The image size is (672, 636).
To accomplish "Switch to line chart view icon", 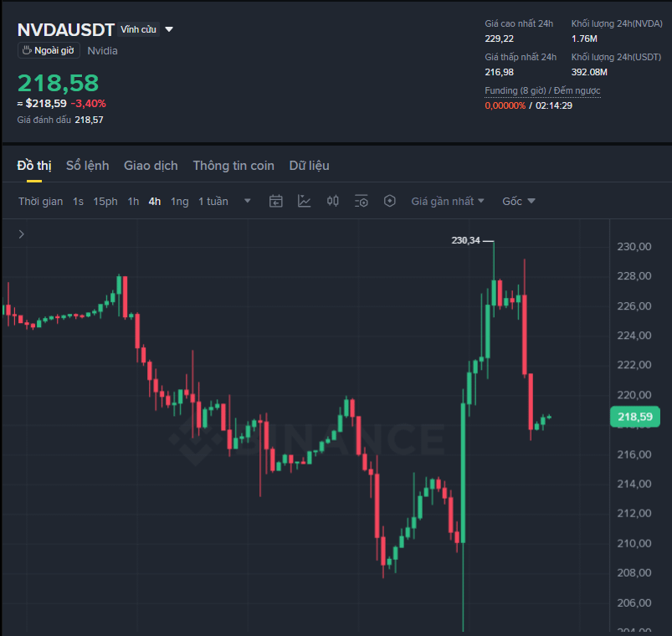I will click(304, 201).
